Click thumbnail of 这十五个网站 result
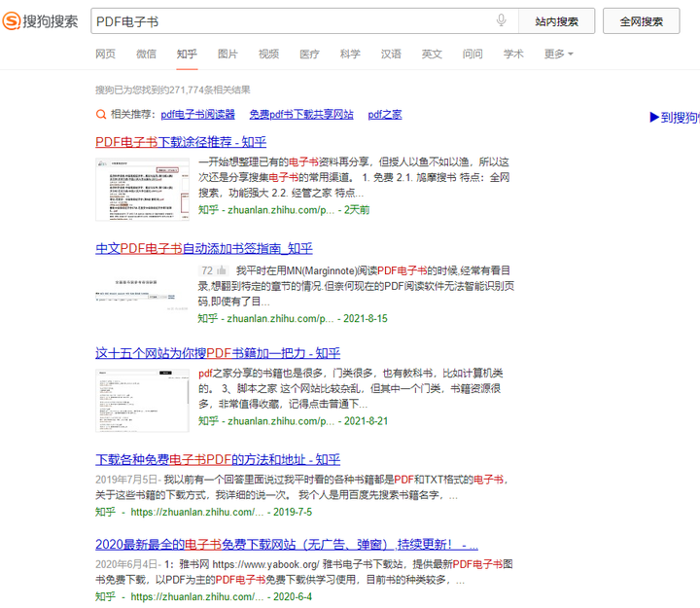Viewport: 700px width, 608px height. 142,401
